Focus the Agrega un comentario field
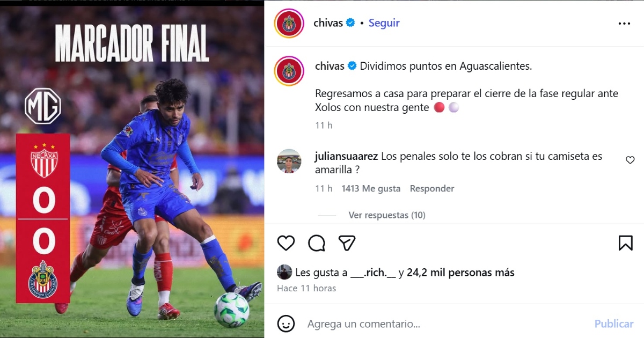Viewport: 644px width, 338px height. (445, 324)
